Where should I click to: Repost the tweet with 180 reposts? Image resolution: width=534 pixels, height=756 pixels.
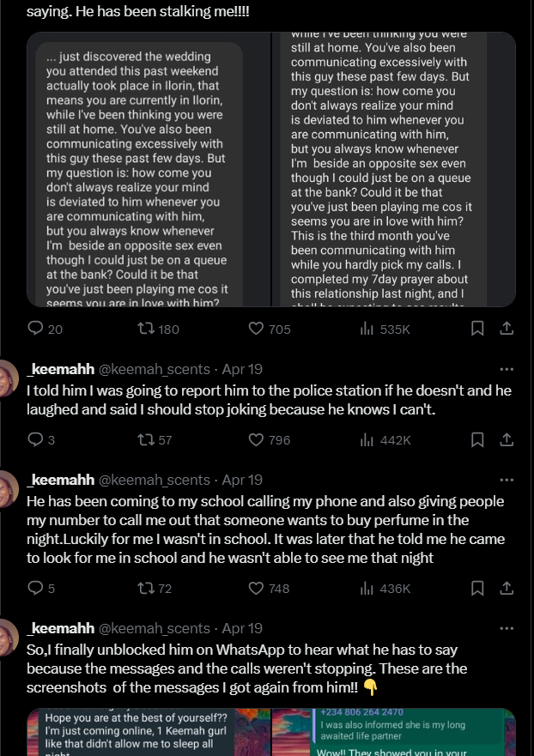(x=146, y=329)
